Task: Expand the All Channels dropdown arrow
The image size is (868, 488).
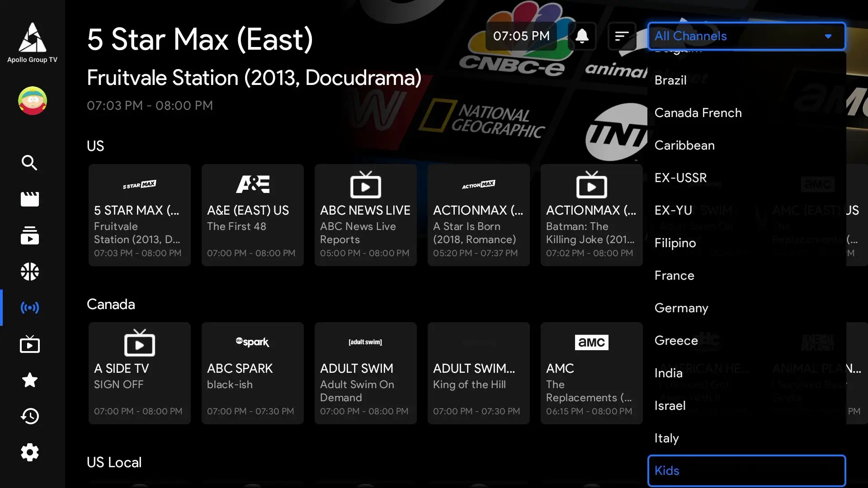Action: pyautogui.click(x=828, y=36)
